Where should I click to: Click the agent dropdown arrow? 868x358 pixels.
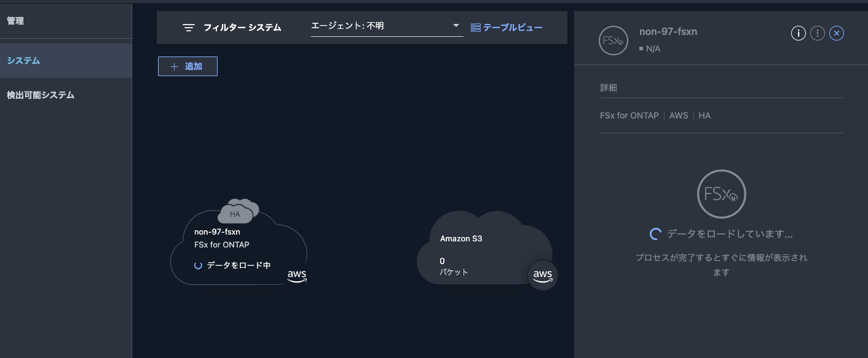coord(456,26)
